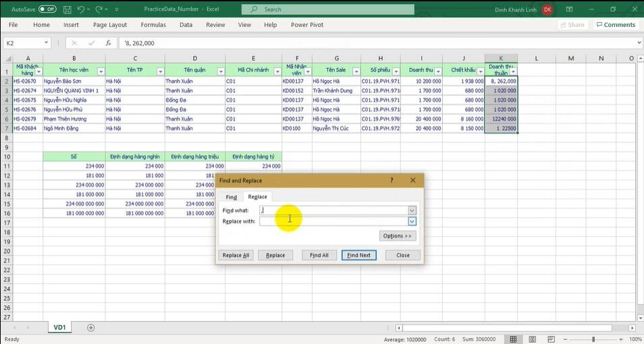Expand the Find what history dropdown
The image size is (644, 344).
(412, 210)
